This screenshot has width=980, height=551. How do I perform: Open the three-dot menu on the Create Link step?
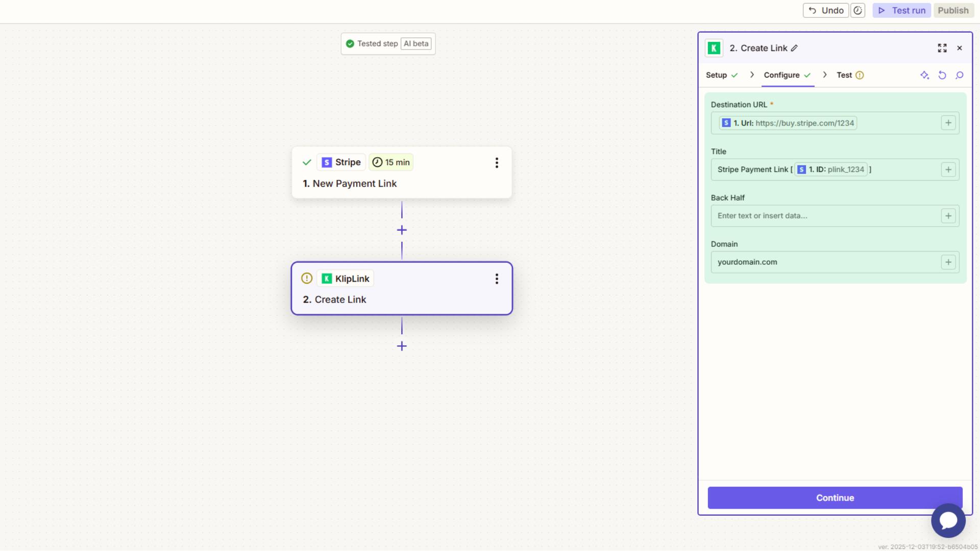click(x=497, y=279)
